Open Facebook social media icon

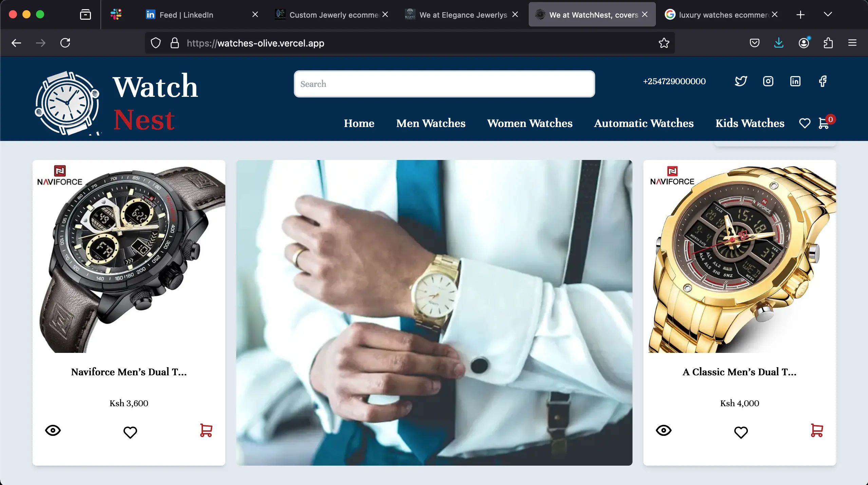point(823,81)
